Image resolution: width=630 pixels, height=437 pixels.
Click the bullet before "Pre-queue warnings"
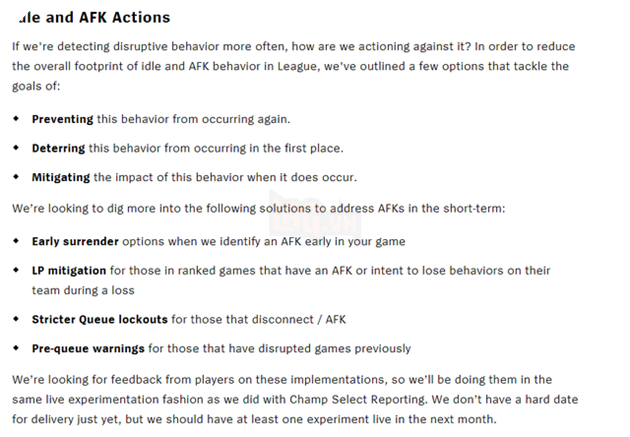click(x=16, y=349)
